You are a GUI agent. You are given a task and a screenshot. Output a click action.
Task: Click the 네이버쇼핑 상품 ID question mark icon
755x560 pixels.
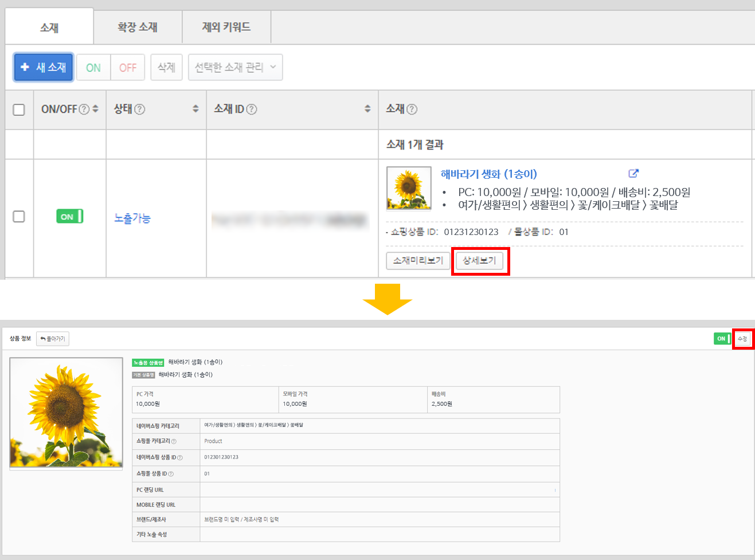(180, 457)
